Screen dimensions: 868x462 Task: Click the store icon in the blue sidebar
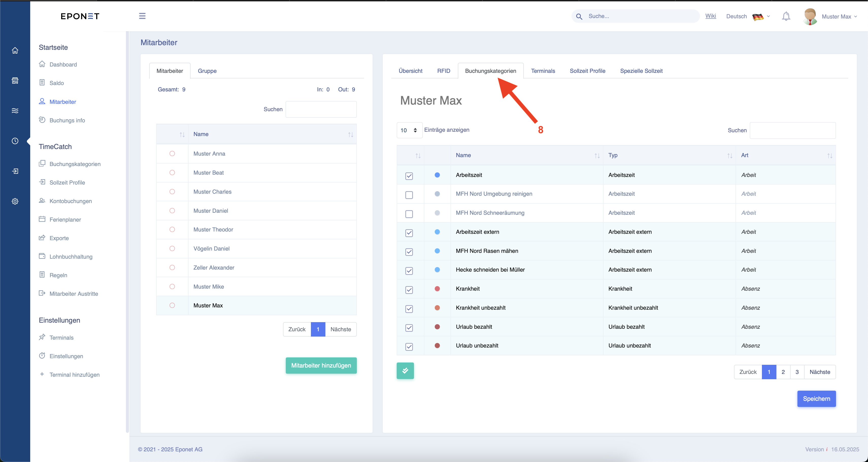click(15, 80)
